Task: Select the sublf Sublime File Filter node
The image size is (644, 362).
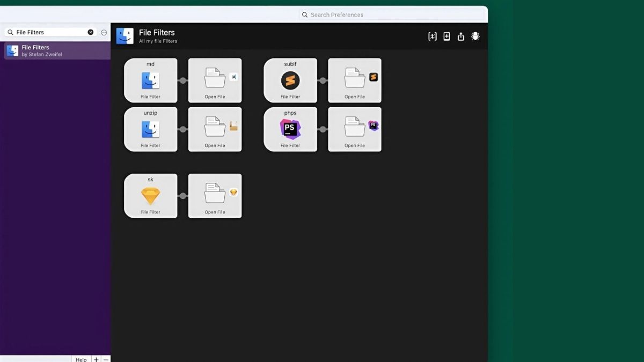Action: pos(290,80)
